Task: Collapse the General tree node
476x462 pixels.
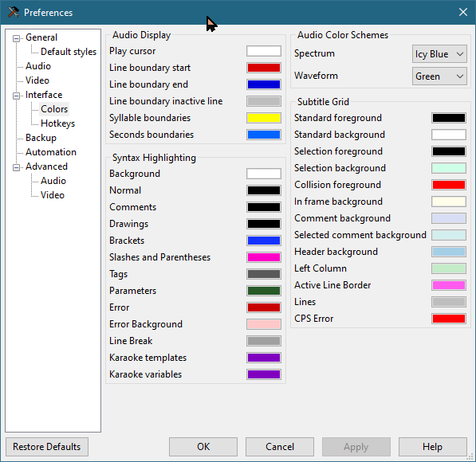Action: click(17, 38)
